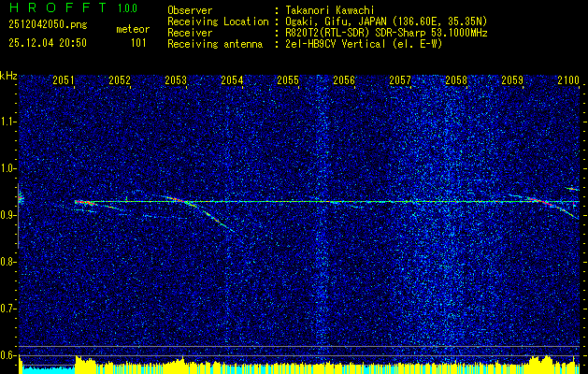This screenshot has height=374, width=588.
Task: Click the 2058 time marker
Action: click(x=456, y=80)
